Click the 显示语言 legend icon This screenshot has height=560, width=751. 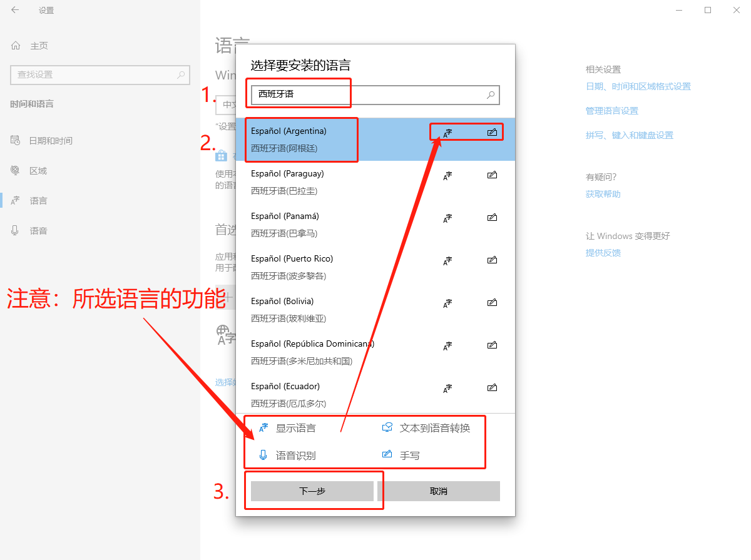click(263, 428)
